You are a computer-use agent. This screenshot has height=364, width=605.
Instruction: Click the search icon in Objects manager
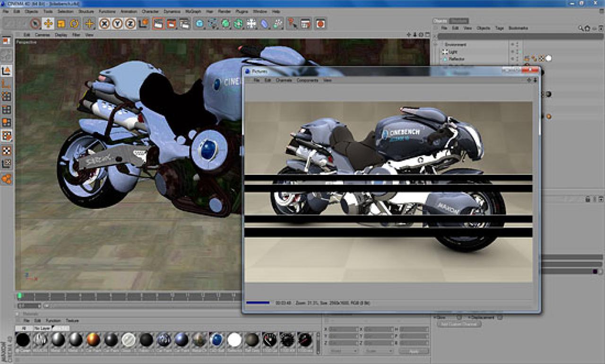[x=581, y=28]
